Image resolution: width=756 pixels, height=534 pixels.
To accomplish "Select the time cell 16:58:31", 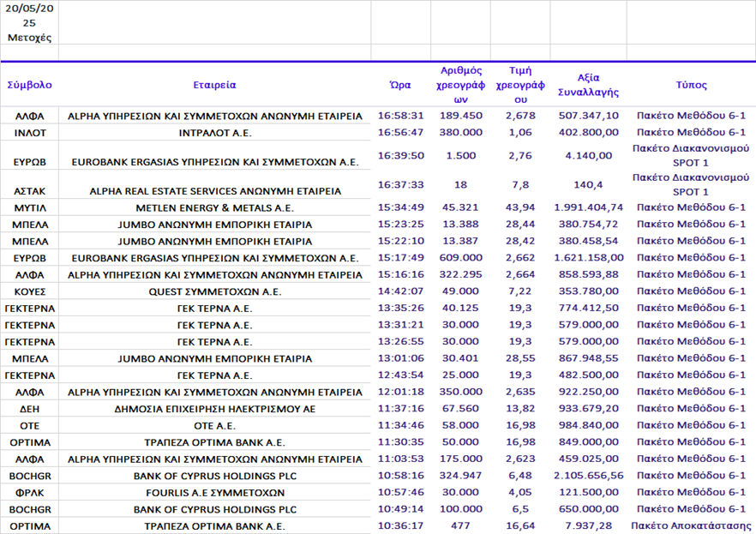I will tap(400, 116).
